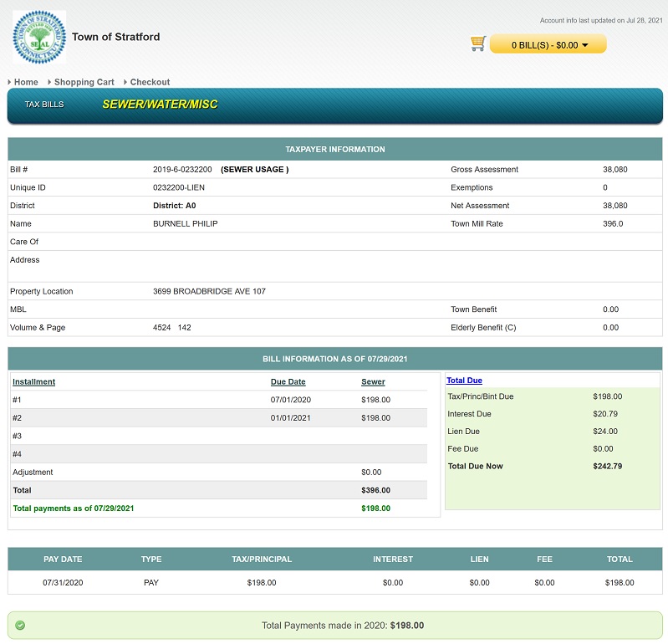The height and width of the screenshot is (644, 668).
Task: Open the Checkout link
Action: (x=150, y=82)
